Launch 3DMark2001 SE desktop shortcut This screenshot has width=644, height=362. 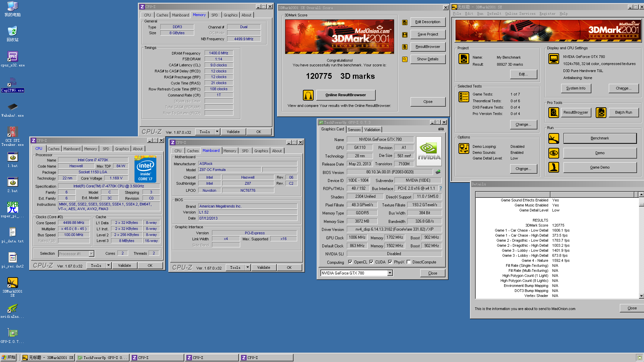12,287
